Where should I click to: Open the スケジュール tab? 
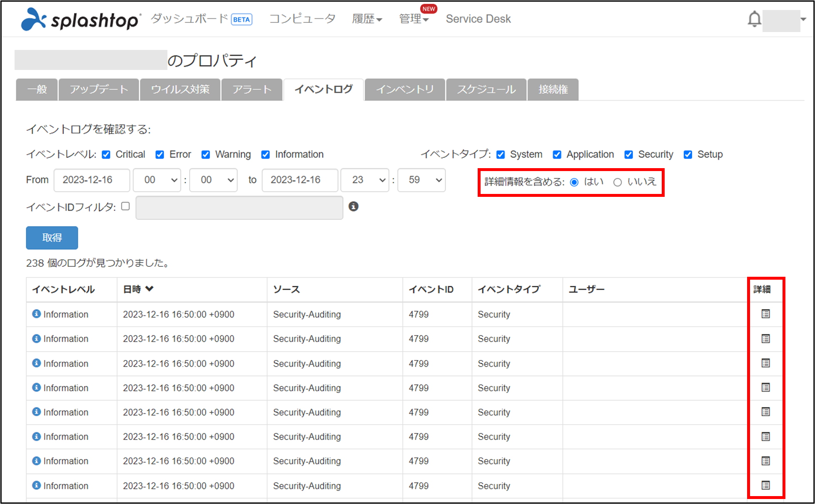pos(486,89)
